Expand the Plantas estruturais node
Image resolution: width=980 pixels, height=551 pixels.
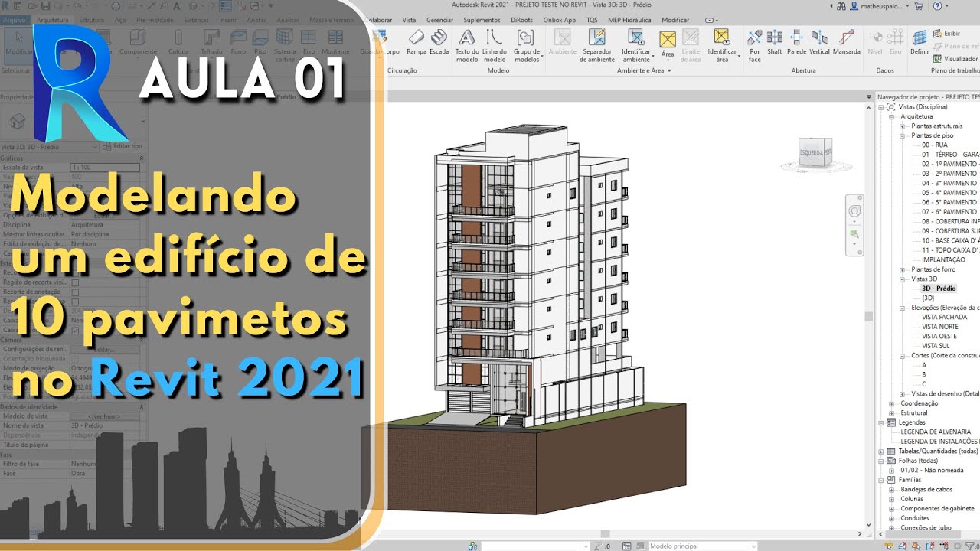(x=903, y=126)
